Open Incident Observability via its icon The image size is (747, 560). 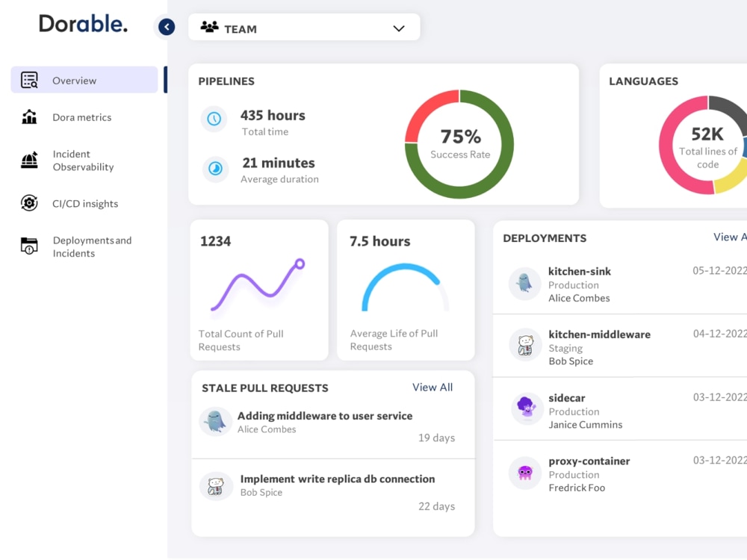29,160
